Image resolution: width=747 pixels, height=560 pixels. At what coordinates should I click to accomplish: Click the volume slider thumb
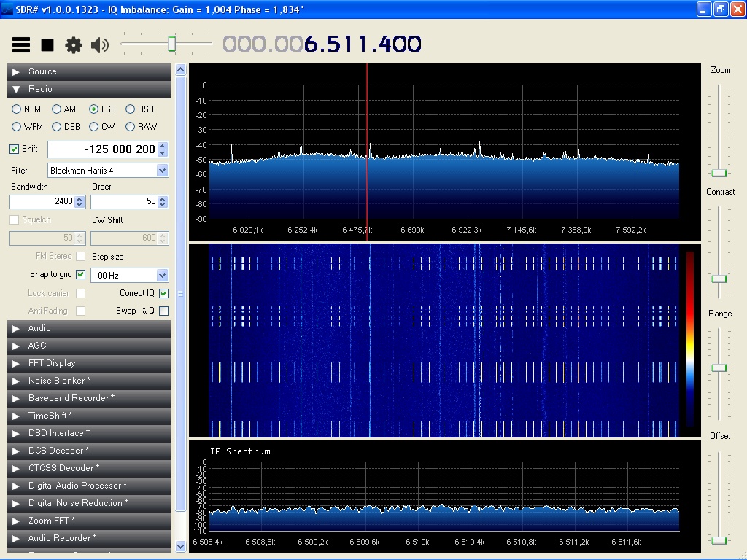click(x=171, y=44)
